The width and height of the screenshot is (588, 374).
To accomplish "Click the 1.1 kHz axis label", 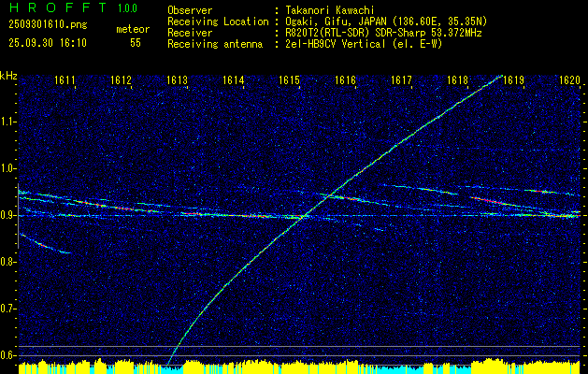I will (7, 122).
